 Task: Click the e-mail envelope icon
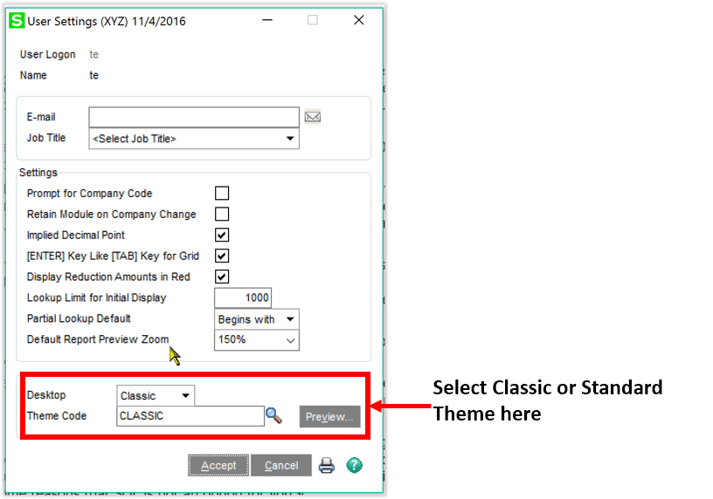click(x=313, y=117)
